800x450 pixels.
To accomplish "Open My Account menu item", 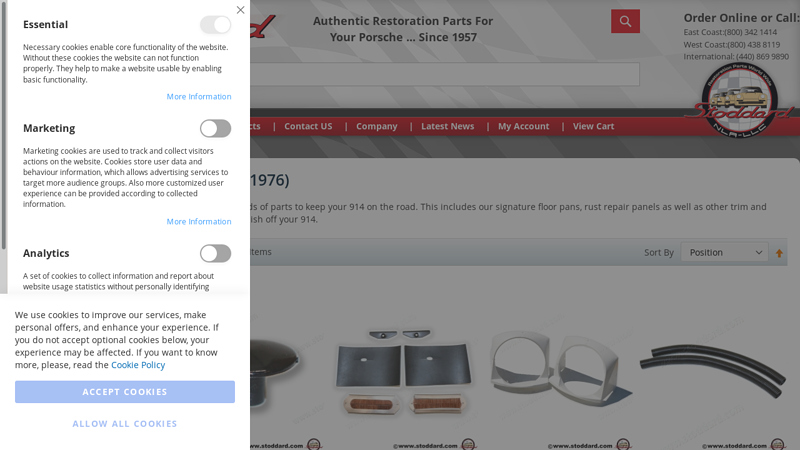I will click(x=523, y=126).
